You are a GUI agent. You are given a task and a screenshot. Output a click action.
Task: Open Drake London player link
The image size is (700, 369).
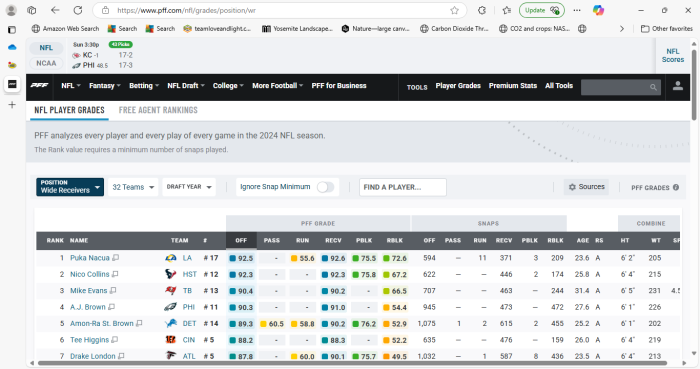[93, 356]
